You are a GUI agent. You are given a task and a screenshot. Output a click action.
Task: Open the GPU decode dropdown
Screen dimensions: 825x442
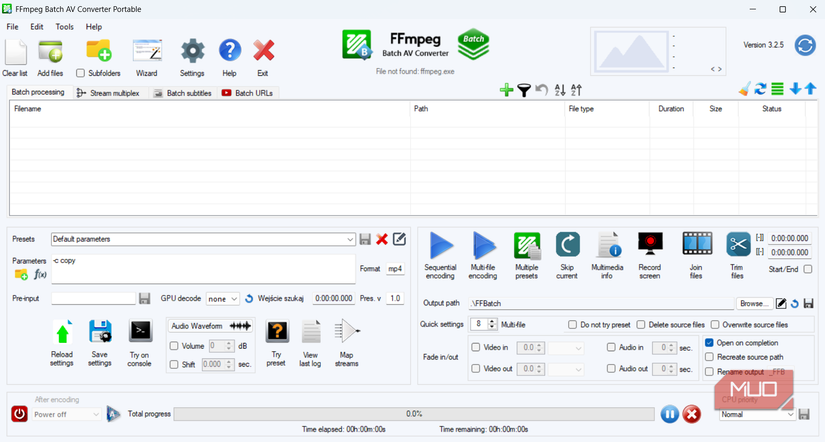coord(223,298)
